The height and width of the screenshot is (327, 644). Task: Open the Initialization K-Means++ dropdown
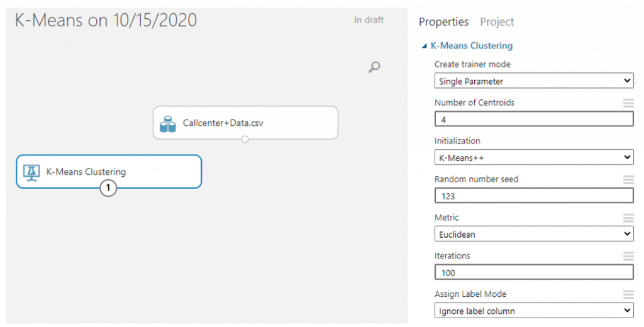[x=534, y=157]
